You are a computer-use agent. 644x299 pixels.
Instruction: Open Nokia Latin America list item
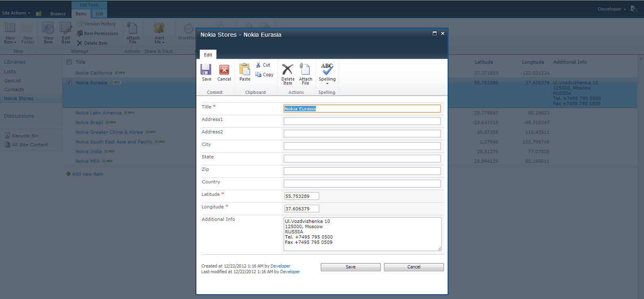[98, 113]
